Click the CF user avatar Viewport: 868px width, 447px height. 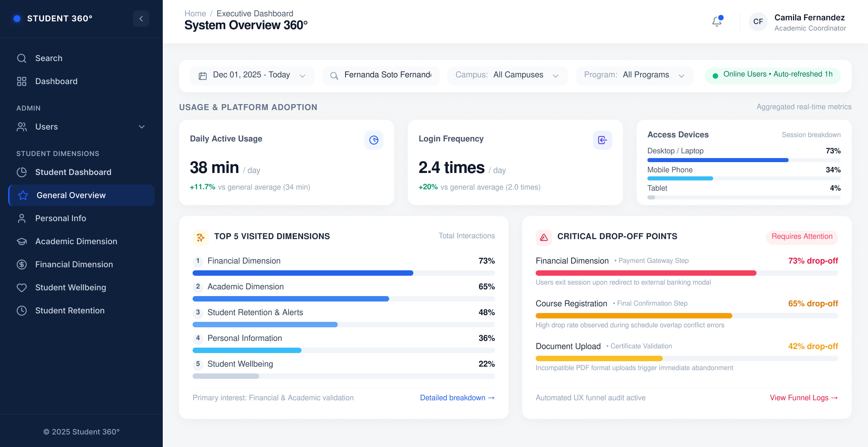(x=758, y=22)
